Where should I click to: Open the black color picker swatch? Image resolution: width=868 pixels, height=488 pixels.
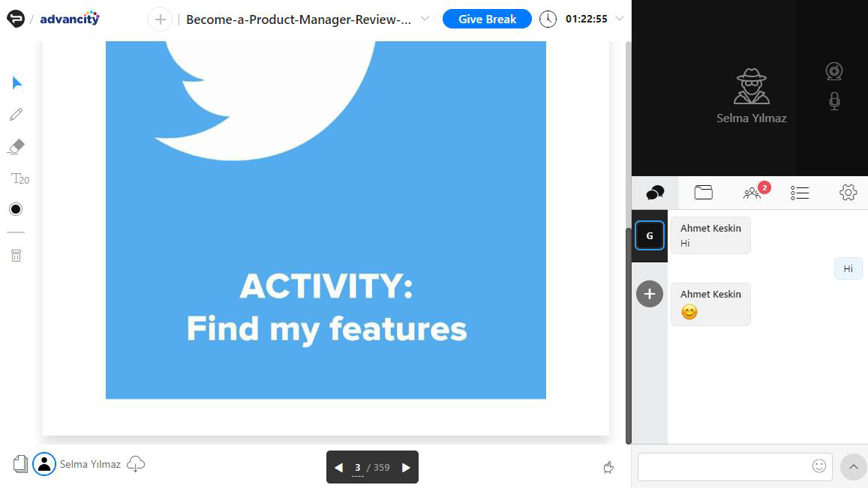click(16, 209)
